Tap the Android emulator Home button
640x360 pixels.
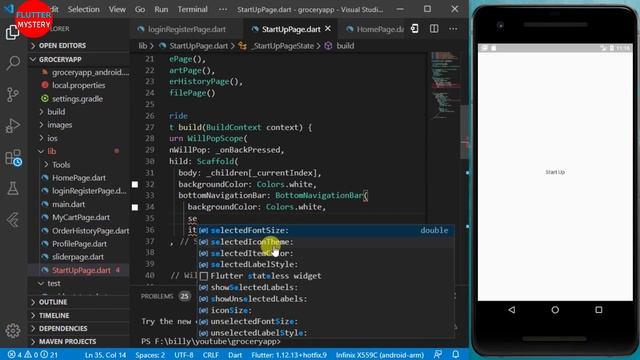click(555, 310)
